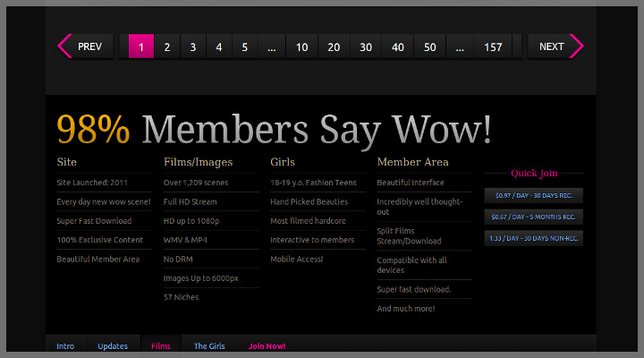Viewport: 644px width, 358px height.
Task: Click the Quick Join heading
Action: [x=534, y=173]
